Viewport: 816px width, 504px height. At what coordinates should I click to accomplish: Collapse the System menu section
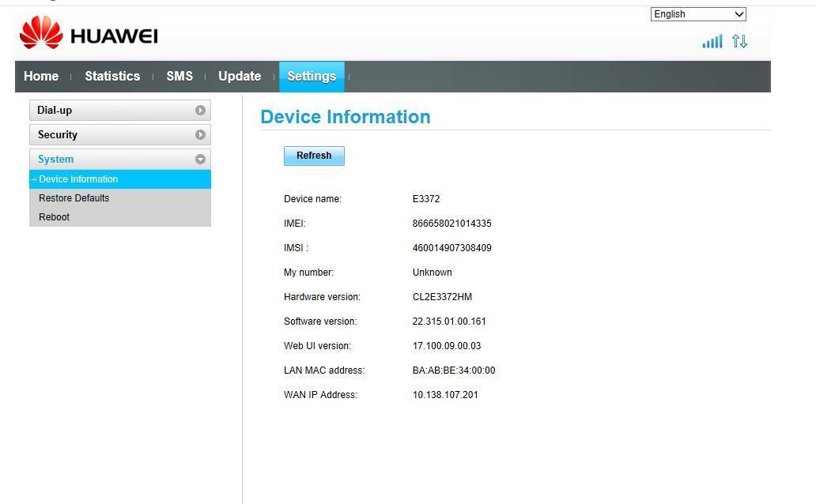tap(120, 159)
